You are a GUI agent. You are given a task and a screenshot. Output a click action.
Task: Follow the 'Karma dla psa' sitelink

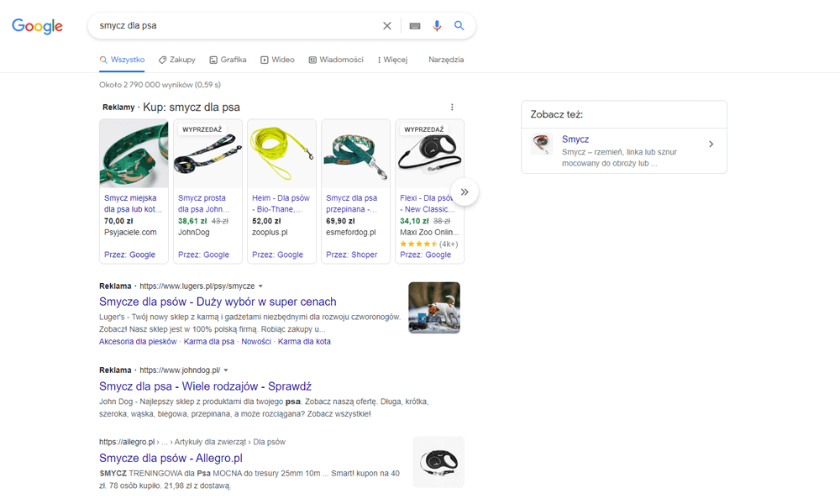click(209, 342)
